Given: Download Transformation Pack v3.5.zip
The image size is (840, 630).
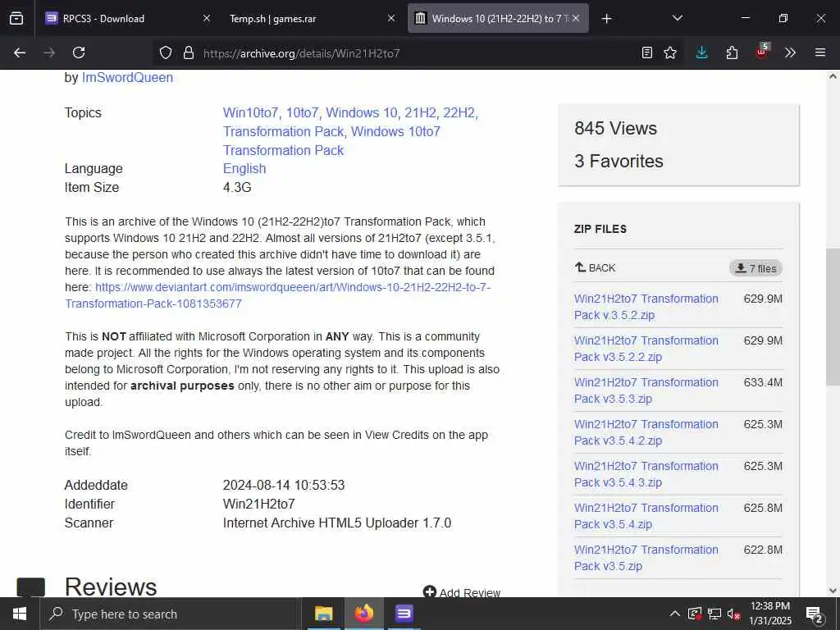Looking at the screenshot, I should click(646, 558).
